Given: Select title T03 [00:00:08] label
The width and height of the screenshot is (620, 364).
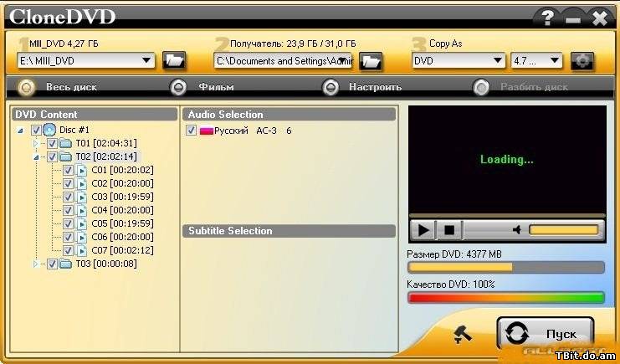Looking at the screenshot, I should pos(106,264).
